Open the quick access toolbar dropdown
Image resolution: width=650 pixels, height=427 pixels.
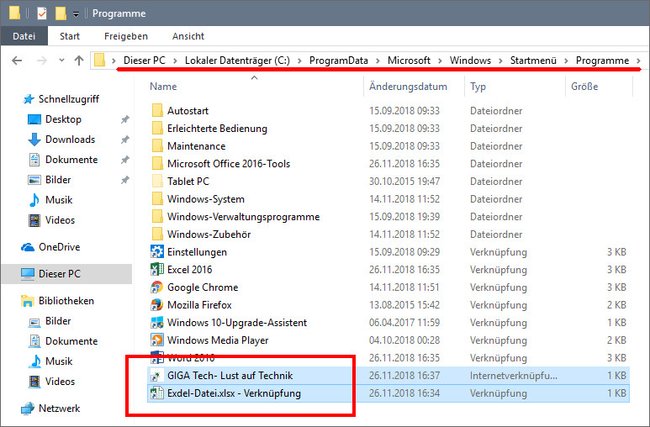(x=76, y=14)
